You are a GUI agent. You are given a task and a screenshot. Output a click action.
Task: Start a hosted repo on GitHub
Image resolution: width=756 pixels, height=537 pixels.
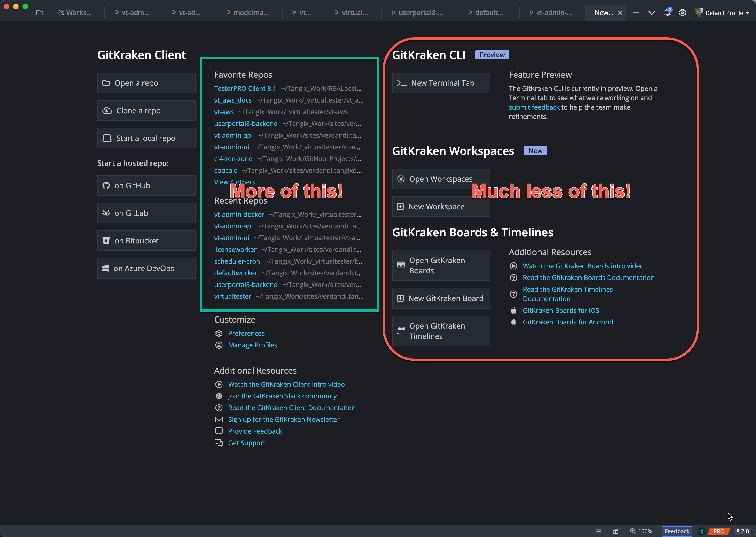146,185
